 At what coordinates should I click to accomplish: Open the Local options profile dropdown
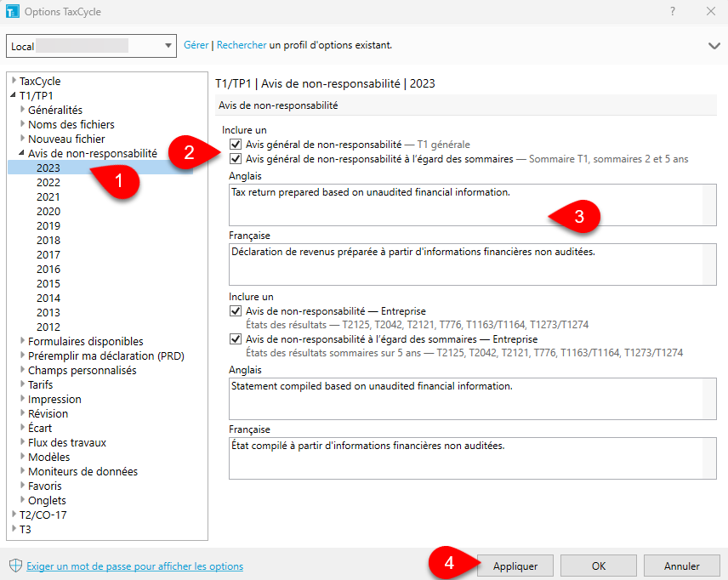(92, 46)
